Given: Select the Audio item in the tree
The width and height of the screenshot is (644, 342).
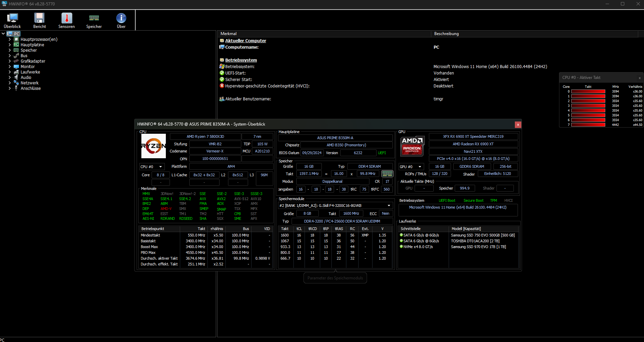Looking at the screenshot, I should coord(26,78).
